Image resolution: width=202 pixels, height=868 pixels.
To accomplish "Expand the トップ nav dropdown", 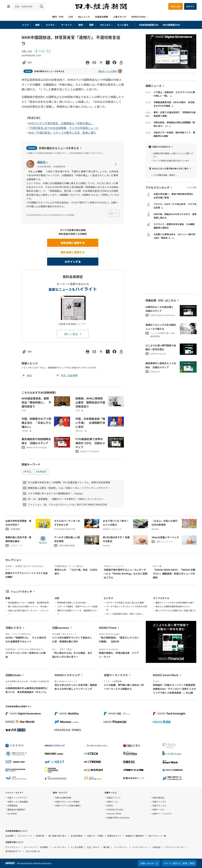I will click(x=27, y=25).
